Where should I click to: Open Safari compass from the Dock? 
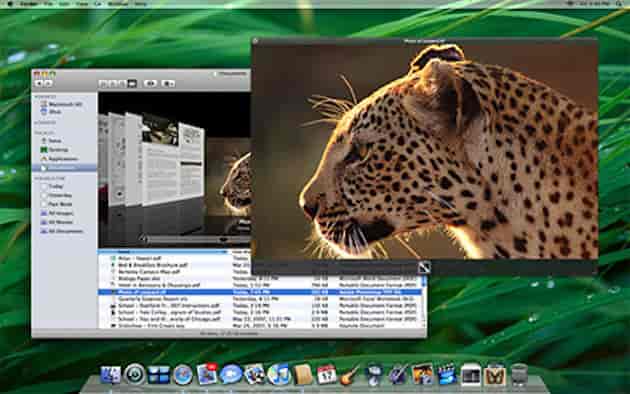(183, 374)
